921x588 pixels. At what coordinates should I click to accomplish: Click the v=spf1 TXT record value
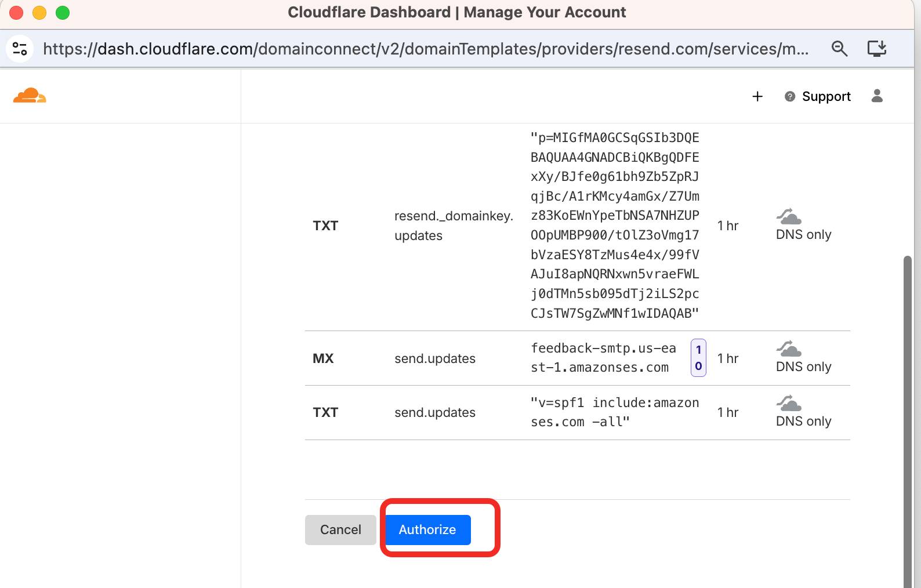(x=615, y=412)
